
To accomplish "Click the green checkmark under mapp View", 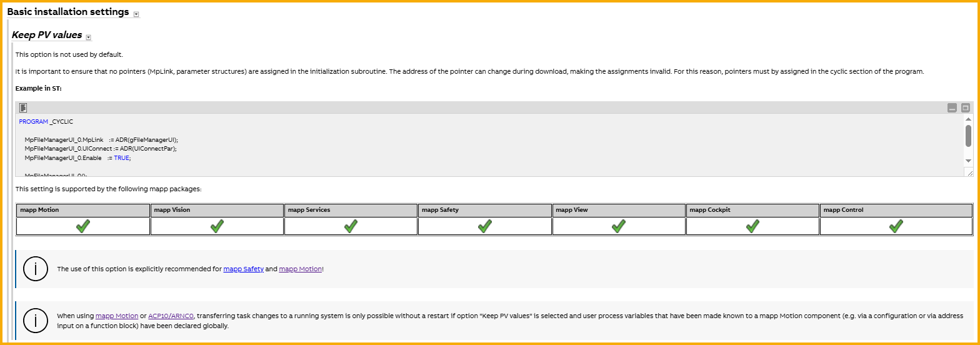I will pos(619,226).
